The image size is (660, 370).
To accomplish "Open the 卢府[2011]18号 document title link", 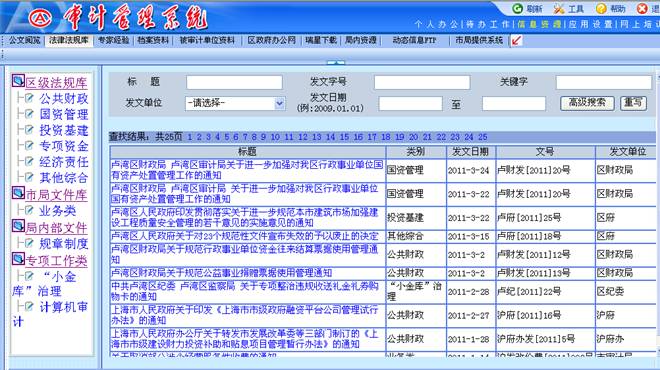I will 245,236.
